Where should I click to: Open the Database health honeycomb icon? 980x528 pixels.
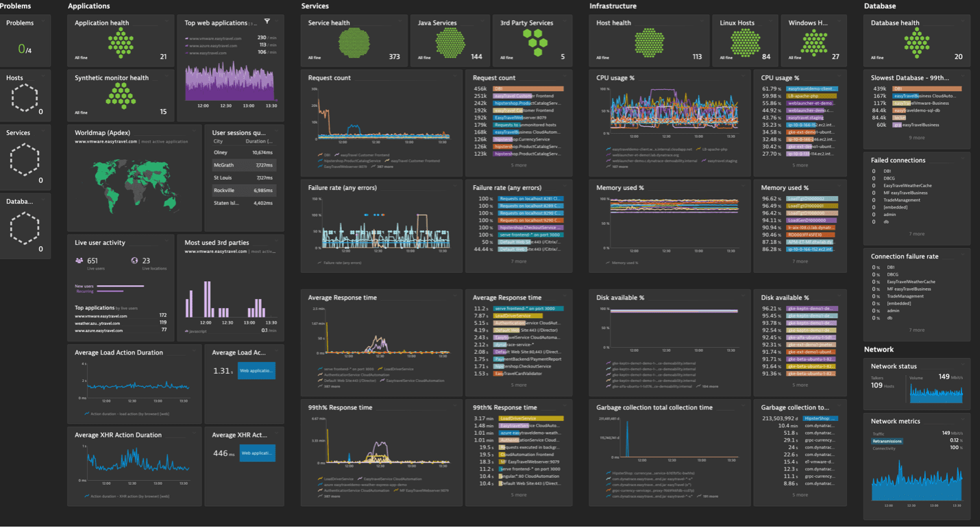916,44
